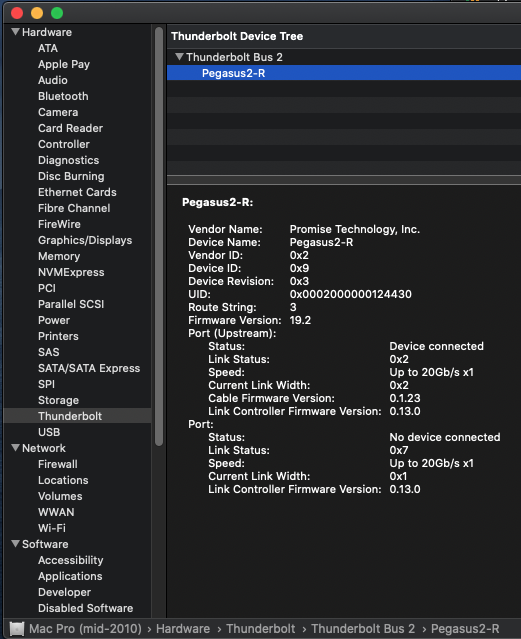Select SATA/SATA Express entry
This screenshot has width=521, height=639.
[89, 368]
